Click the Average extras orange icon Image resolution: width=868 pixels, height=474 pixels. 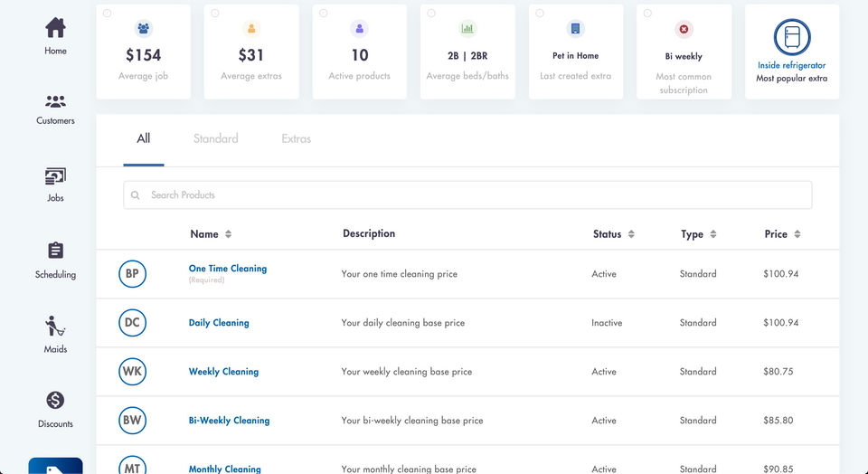tap(251, 28)
